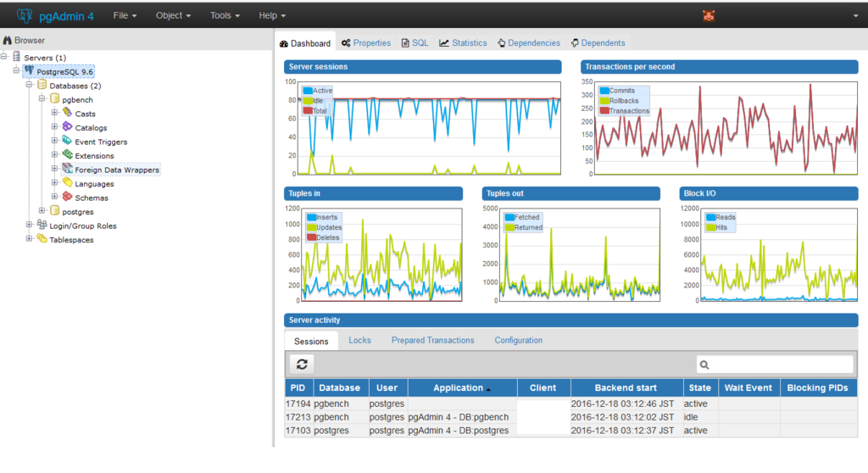Refresh the server activity sessions list
The height and width of the screenshot is (473, 868).
tap(302, 364)
